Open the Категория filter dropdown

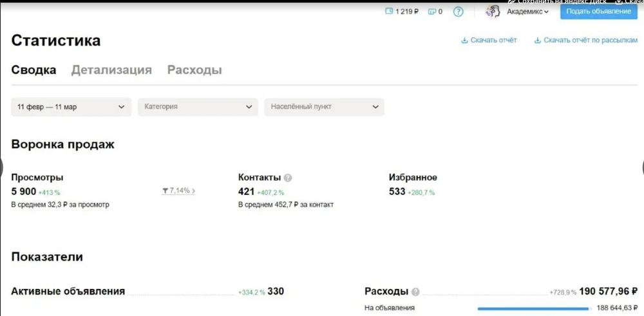198,107
